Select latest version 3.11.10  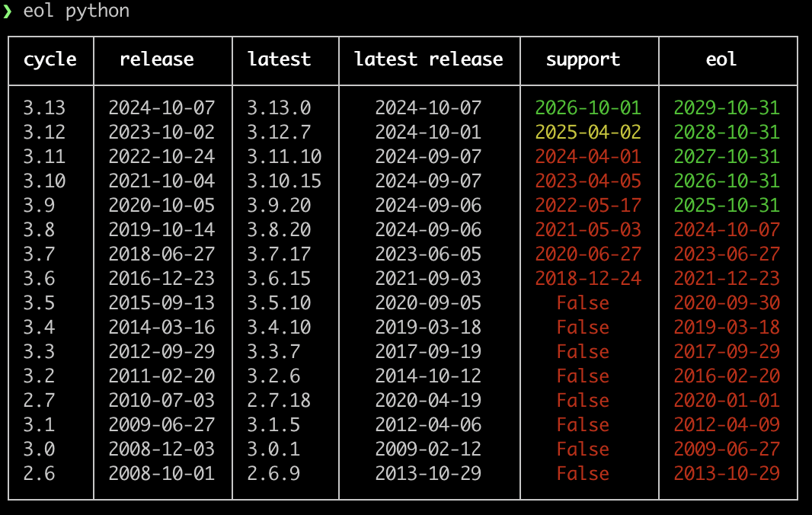point(284,156)
